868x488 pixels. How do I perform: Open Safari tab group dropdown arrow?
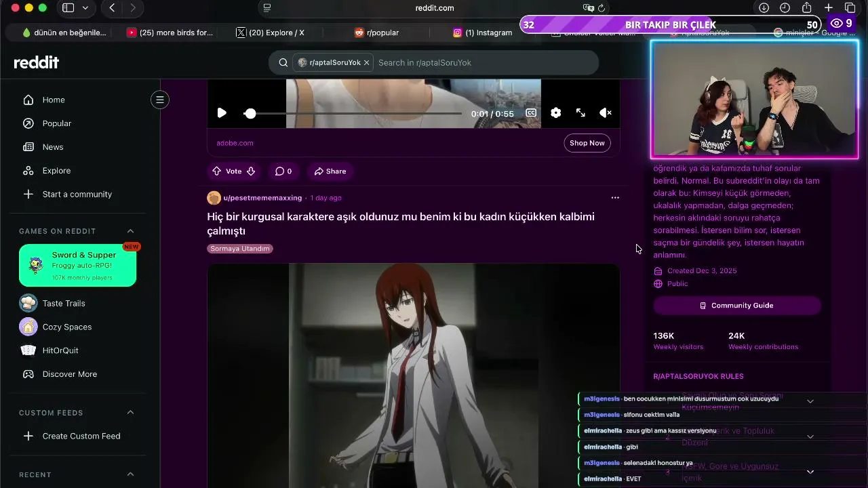coord(85,8)
